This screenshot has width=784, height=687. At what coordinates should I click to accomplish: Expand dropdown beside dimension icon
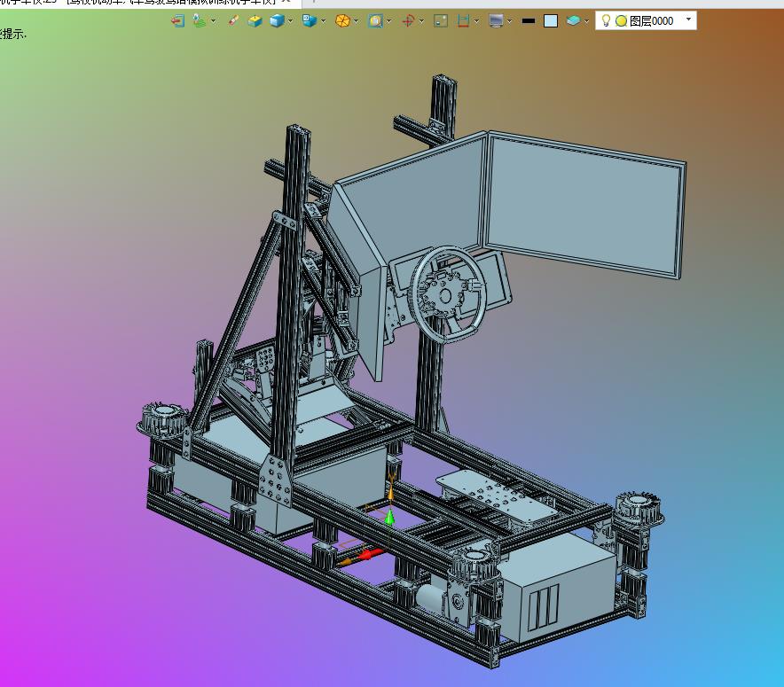(476, 21)
